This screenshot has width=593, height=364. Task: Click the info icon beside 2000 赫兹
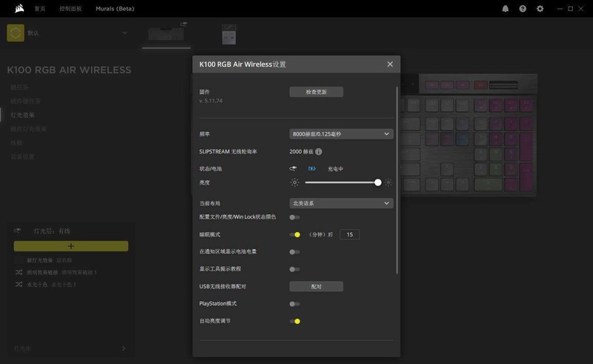(x=319, y=152)
